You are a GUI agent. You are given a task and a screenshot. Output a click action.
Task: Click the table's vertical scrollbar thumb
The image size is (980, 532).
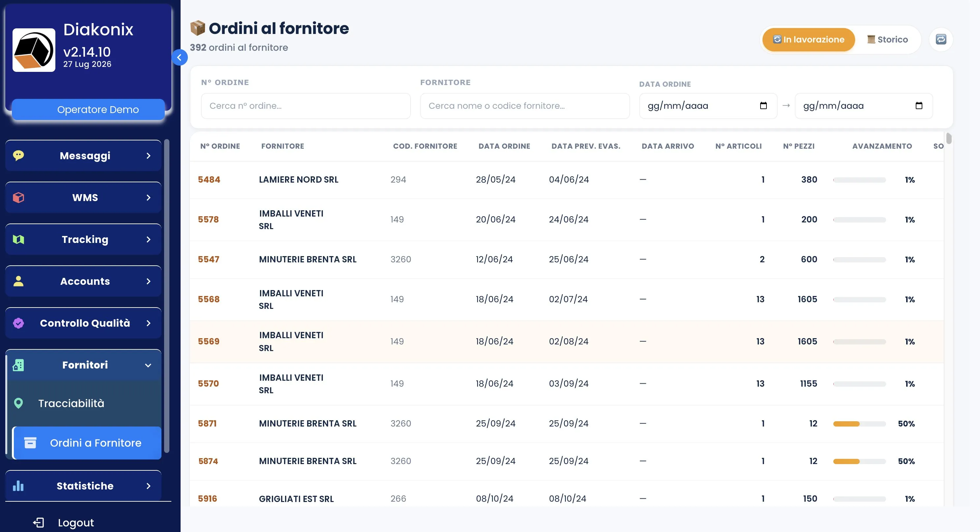pos(949,138)
